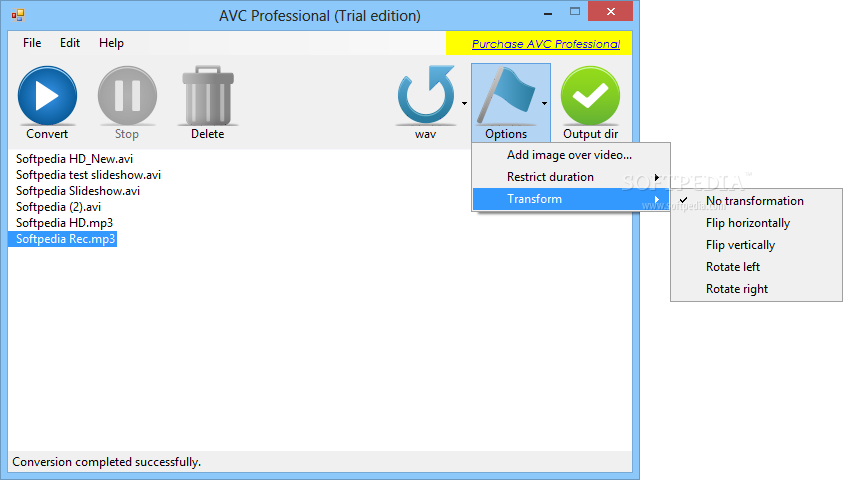Image resolution: width=843 pixels, height=480 pixels.
Task: Select Softpedia test slideshow.avi file
Action: (x=88, y=175)
